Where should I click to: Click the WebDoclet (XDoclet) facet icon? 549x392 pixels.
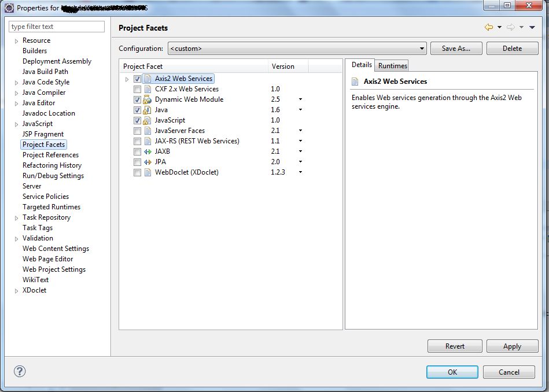point(148,172)
